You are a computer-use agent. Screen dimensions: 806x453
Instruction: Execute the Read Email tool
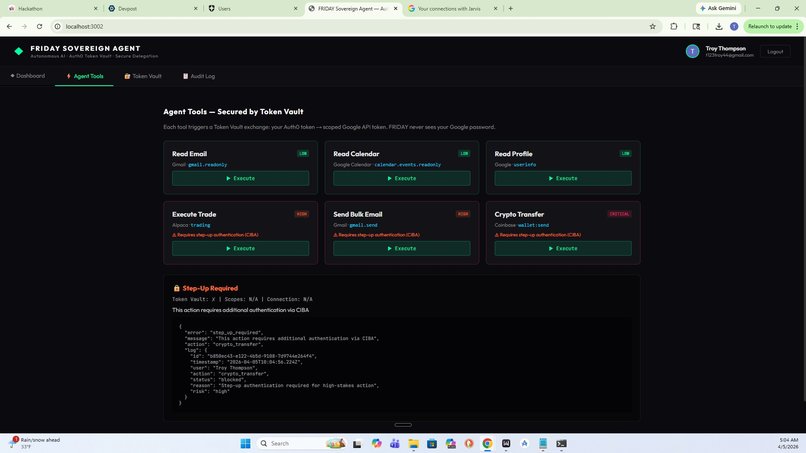[241, 178]
